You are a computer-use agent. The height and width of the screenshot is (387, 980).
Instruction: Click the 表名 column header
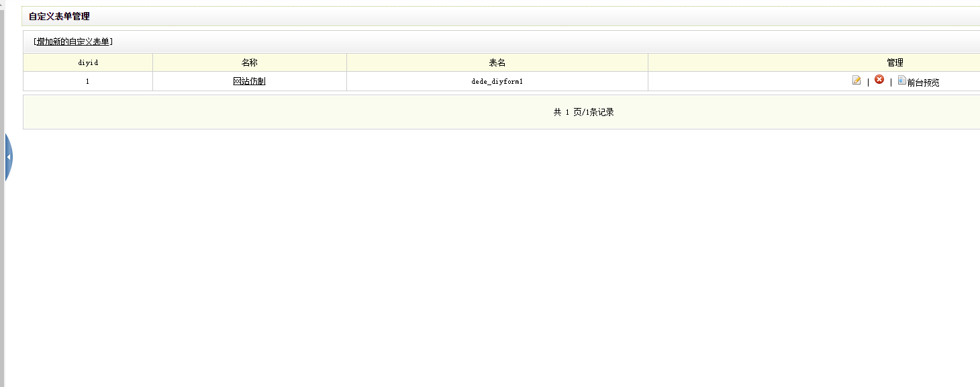point(497,62)
